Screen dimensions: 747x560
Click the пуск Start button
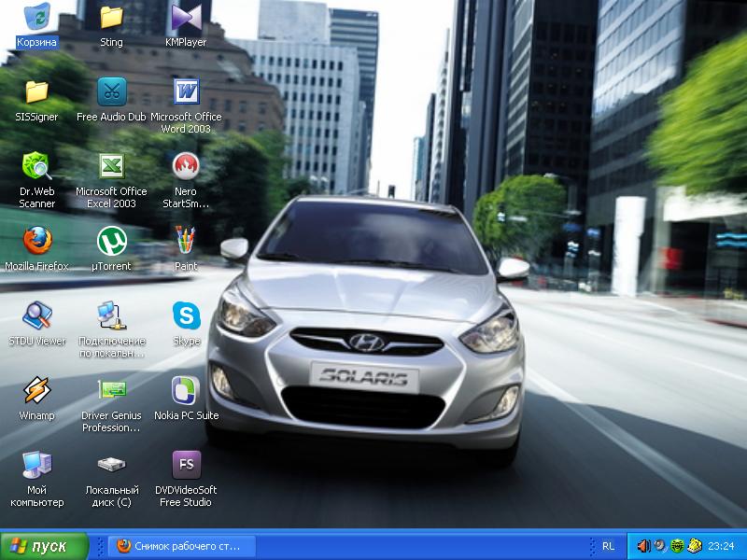click(44, 546)
